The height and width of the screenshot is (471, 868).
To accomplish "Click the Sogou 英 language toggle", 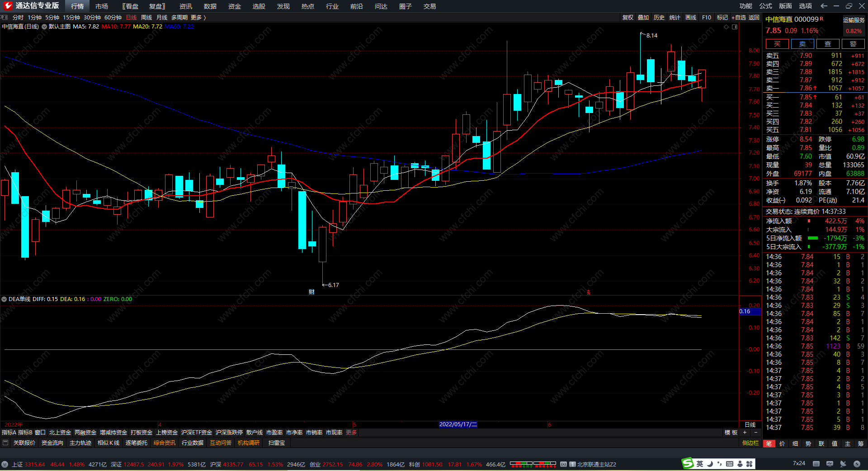I will click(x=700, y=464).
